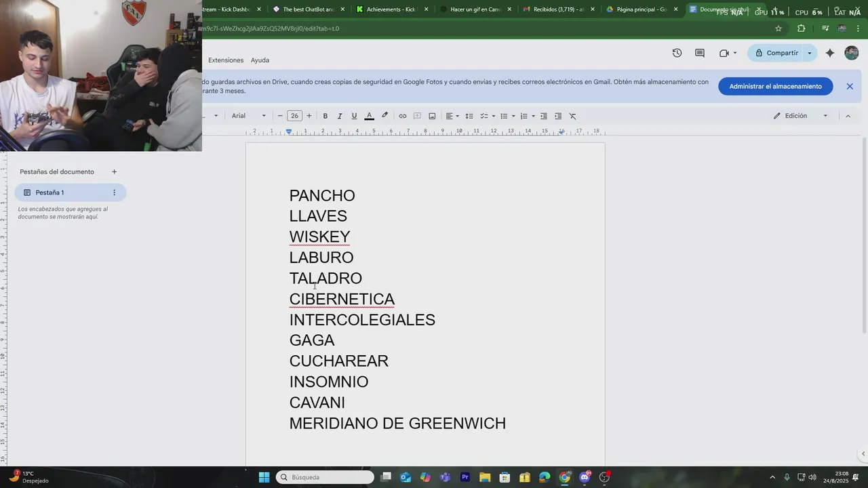The height and width of the screenshot is (488, 868).
Task: Insert a link with the chain icon
Action: point(402,116)
